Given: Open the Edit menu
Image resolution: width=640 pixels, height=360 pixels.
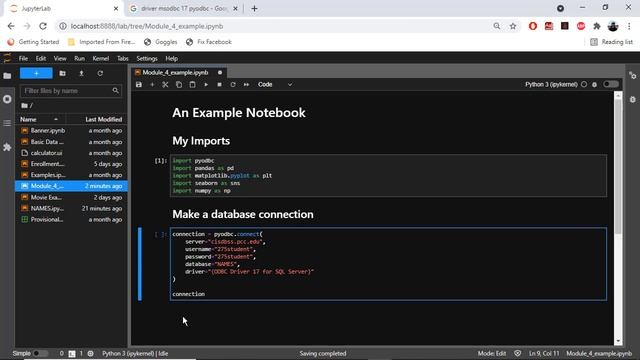Looking at the screenshot, I should point(41,59).
